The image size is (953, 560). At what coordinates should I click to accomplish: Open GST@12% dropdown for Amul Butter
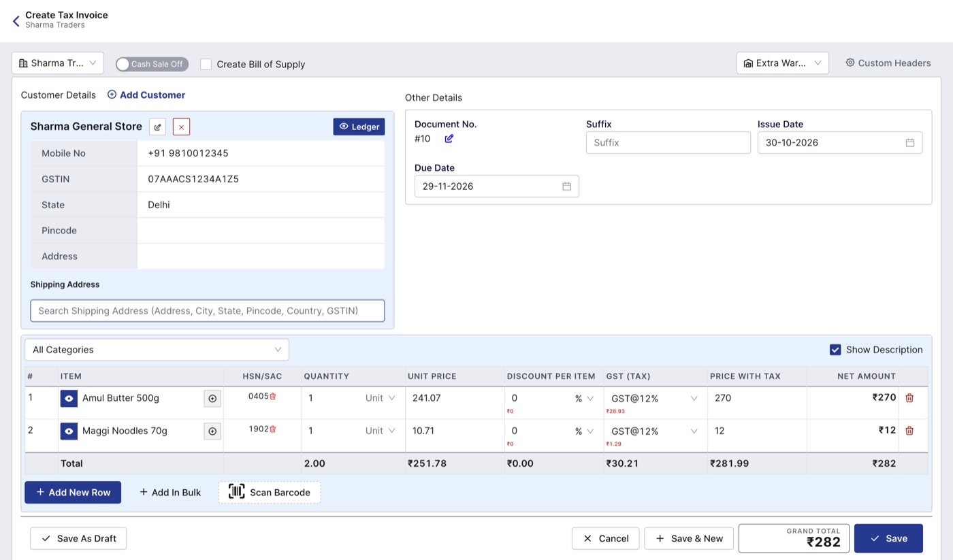(x=654, y=399)
